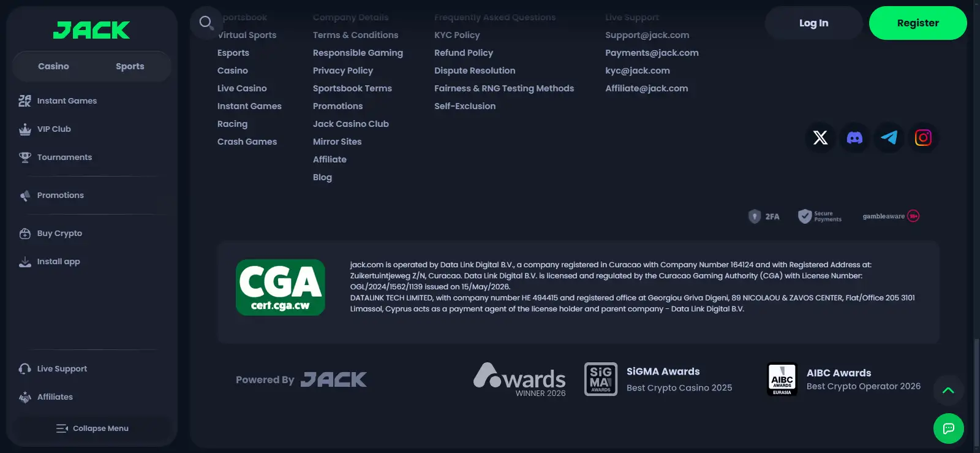Open the Self-Exclusion link
The height and width of the screenshot is (453, 980).
(x=465, y=106)
